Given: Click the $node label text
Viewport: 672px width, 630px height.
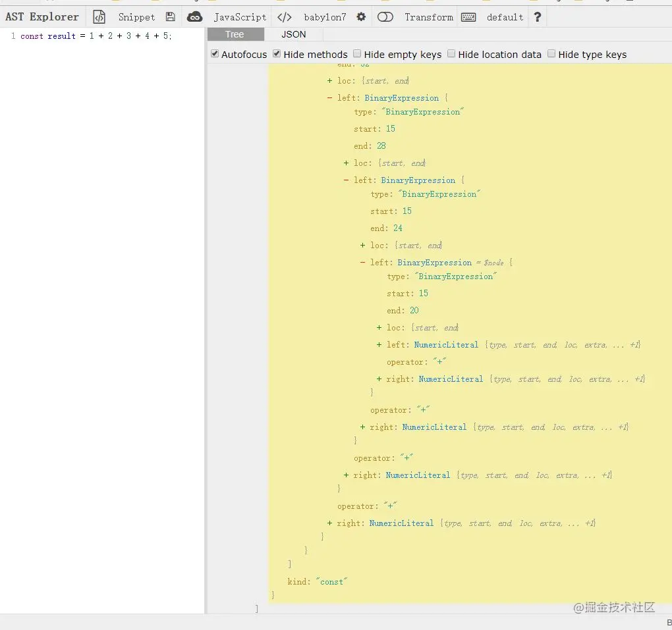Looking at the screenshot, I should pos(493,263).
